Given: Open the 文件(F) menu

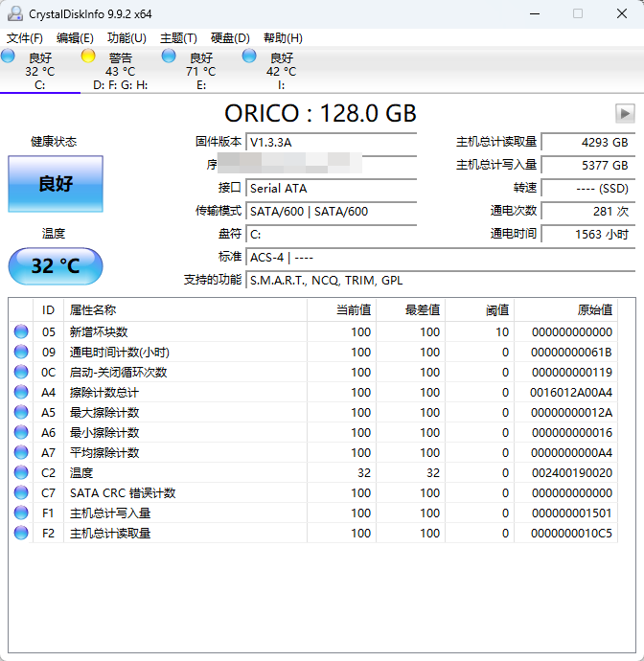Looking at the screenshot, I should click(25, 38).
